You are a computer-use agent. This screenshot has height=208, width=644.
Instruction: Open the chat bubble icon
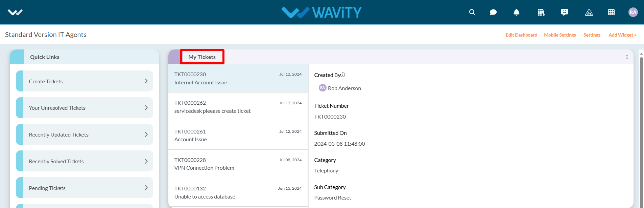[493, 12]
